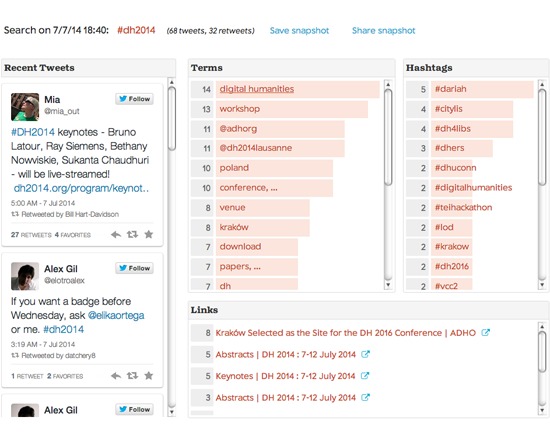Image resolution: width=550 pixels, height=440 pixels.
Task: Click Share snapshot link
Action: (383, 31)
